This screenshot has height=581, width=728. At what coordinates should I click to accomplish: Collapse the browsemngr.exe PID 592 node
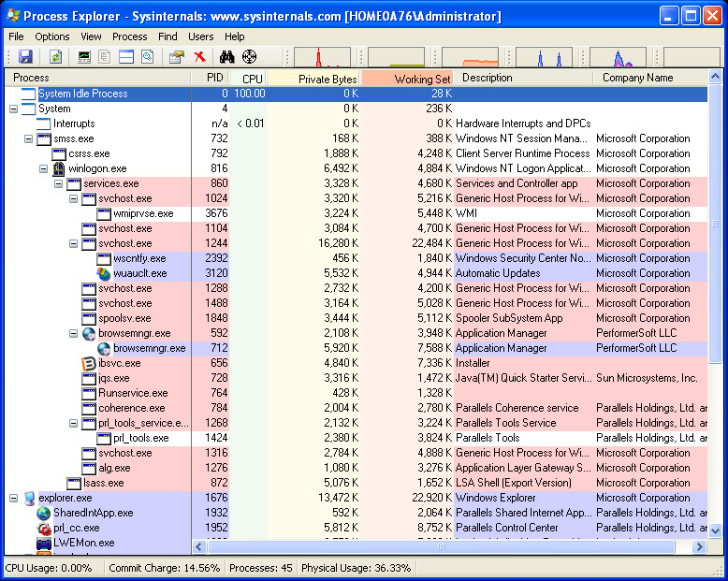click(x=73, y=333)
